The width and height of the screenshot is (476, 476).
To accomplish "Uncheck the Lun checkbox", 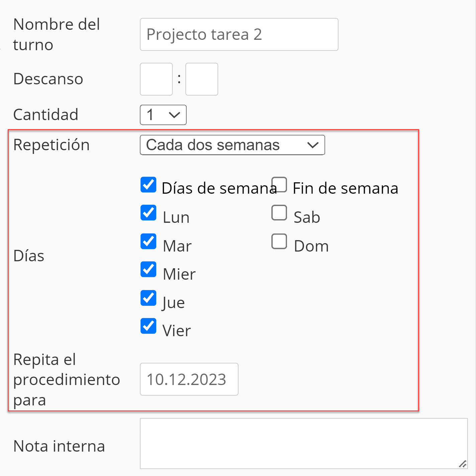I will click(148, 213).
